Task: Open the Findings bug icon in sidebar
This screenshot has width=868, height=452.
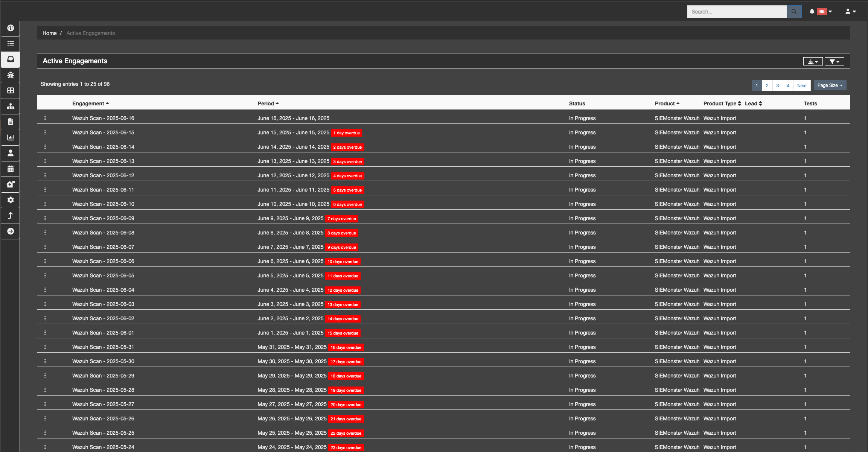Action: tap(11, 75)
